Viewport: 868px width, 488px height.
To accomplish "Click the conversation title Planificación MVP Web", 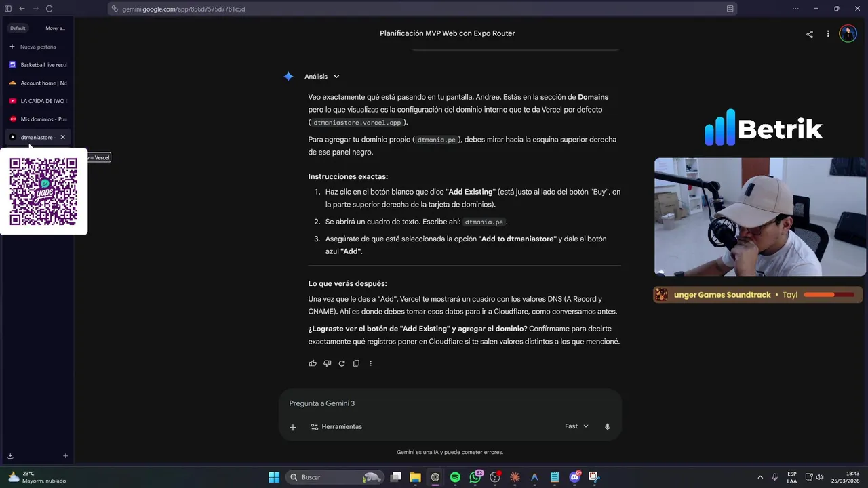I will [447, 33].
